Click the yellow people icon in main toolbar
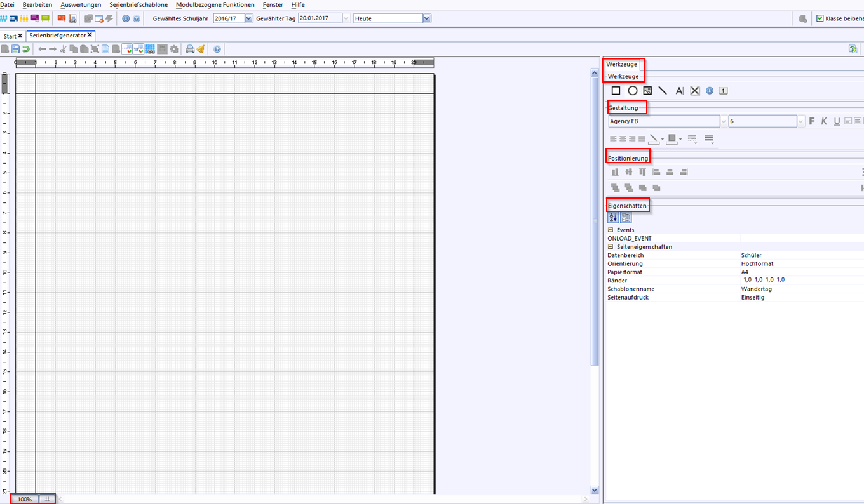Image resolution: width=864 pixels, height=504 pixels. [24, 18]
